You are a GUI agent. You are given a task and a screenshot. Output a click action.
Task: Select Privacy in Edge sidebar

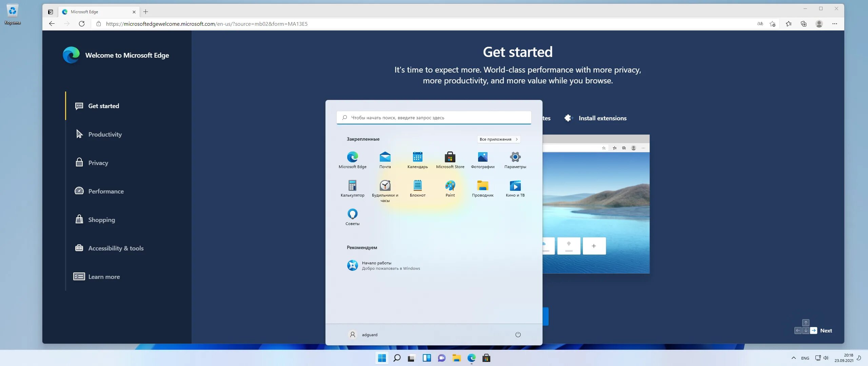click(92, 163)
